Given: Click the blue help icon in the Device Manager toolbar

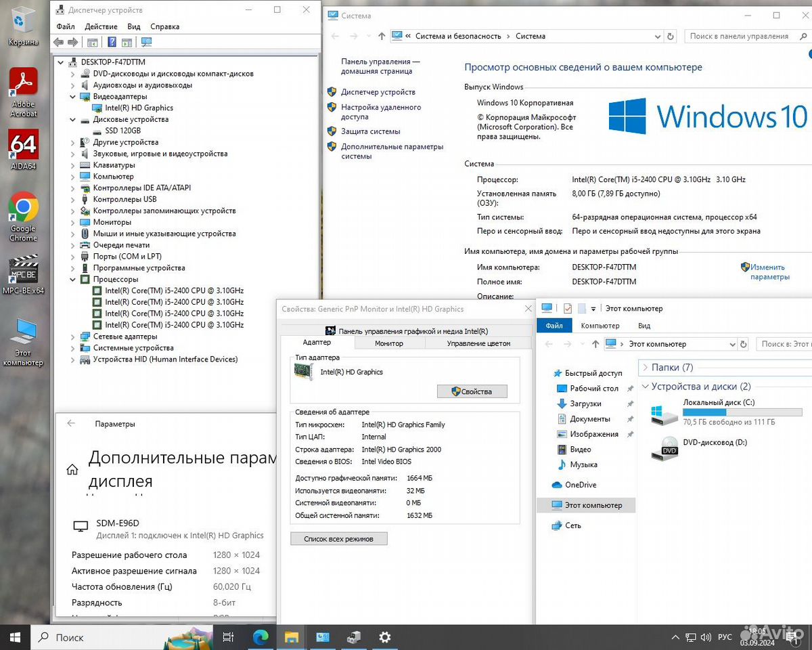Looking at the screenshot, I should point(112,42).
